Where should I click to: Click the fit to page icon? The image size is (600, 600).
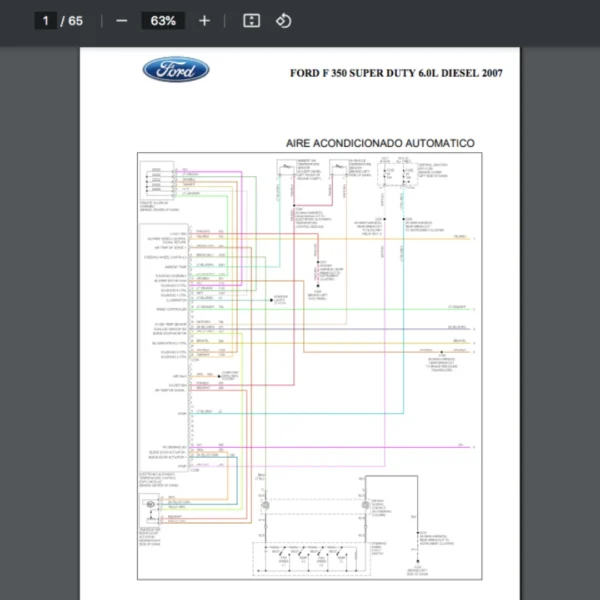tap(251, 21)
